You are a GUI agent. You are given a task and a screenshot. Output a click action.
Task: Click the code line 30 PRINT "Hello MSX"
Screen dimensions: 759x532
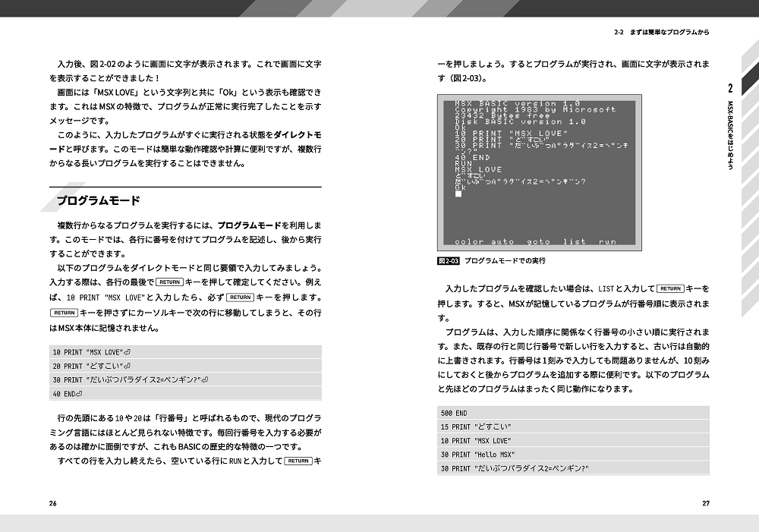573,455
